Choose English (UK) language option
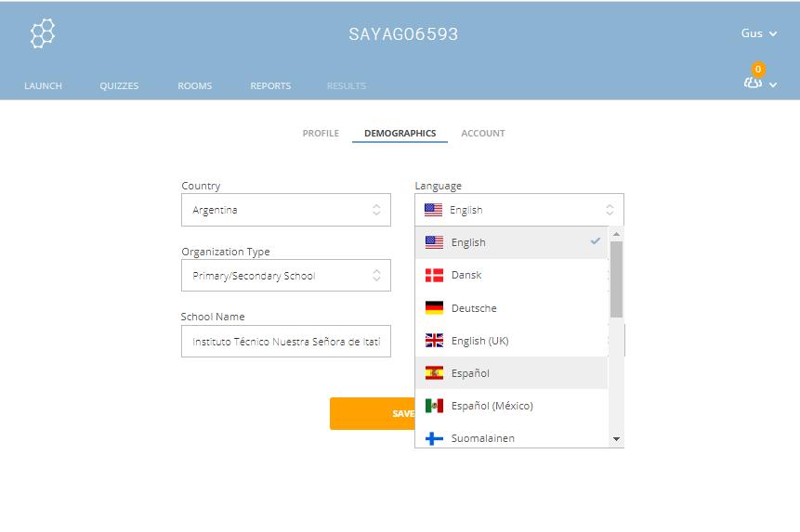800x532 pixels. (x=511, y=341)
